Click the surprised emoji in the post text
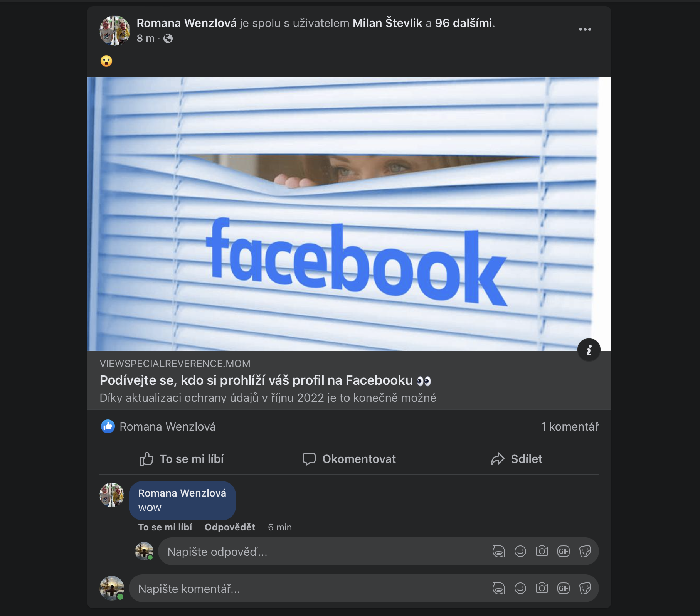The height and width of the screenshot is (616, 700). coord(106,61)
